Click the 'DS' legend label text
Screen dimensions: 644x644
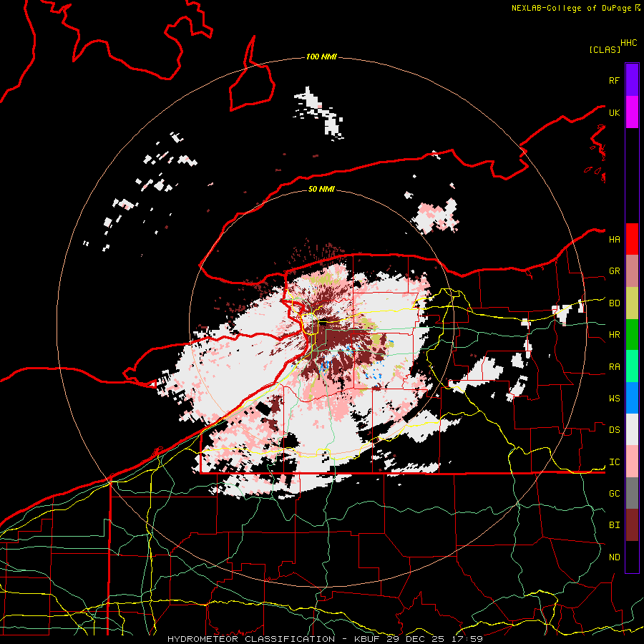(x=614, y=430)
